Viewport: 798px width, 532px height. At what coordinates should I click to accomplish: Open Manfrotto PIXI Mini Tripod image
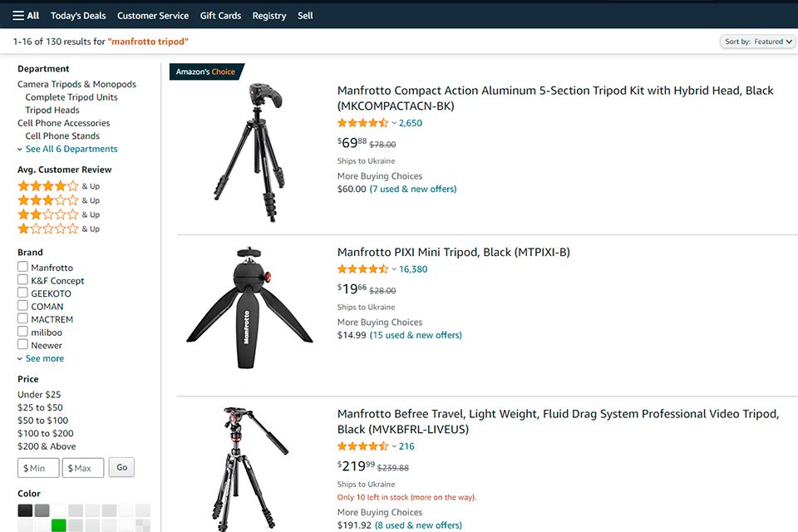click(x=249, y=308)
